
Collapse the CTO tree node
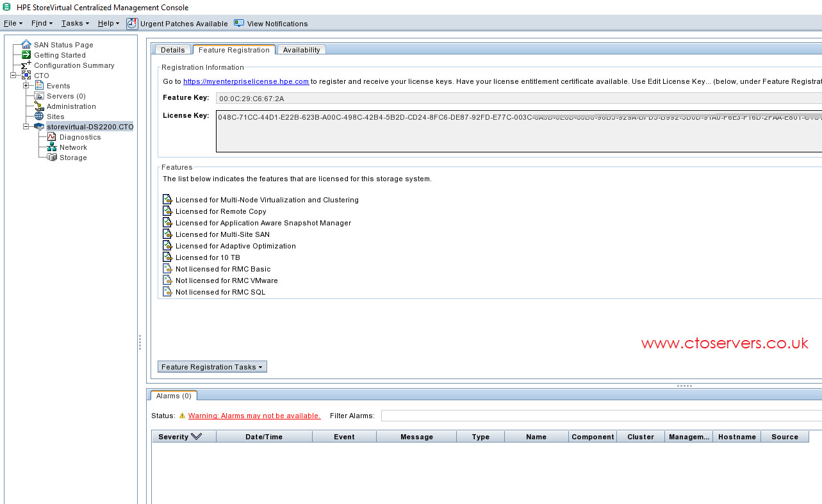[13, 75]
